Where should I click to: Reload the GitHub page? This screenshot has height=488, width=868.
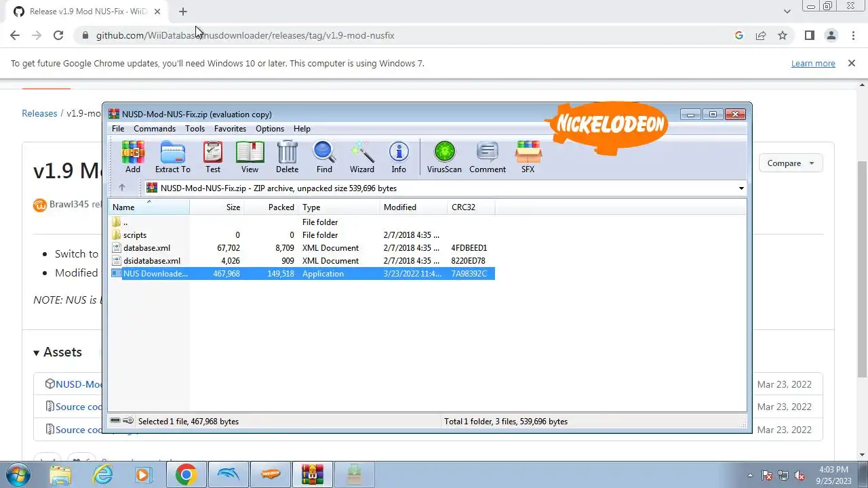point(58,35)
